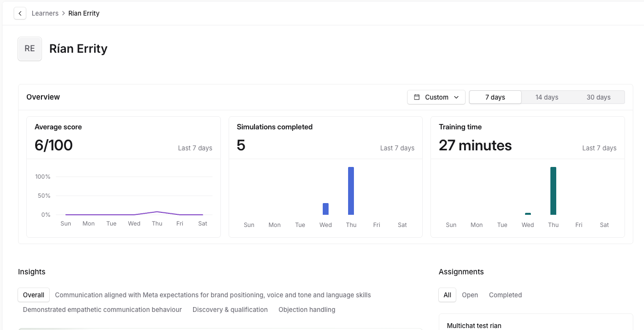Click the 100% axis label

43,177
